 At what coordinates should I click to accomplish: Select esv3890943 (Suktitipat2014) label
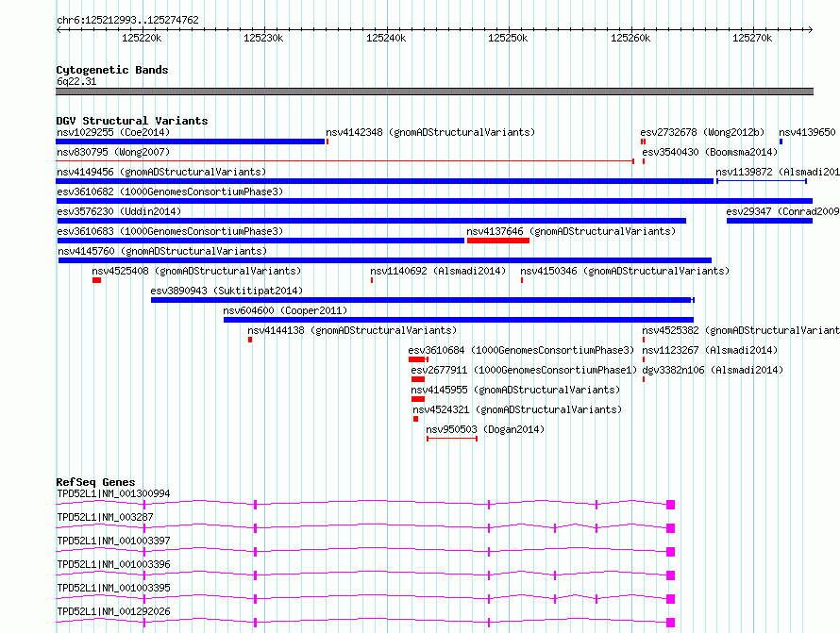point(227,291)
